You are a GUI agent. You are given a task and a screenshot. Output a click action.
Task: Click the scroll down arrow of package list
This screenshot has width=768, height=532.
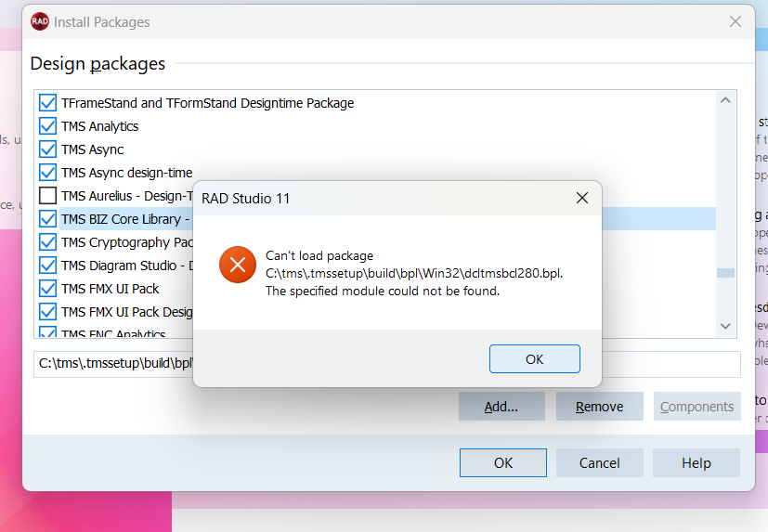pyautogui.click(x=725, y=326)
